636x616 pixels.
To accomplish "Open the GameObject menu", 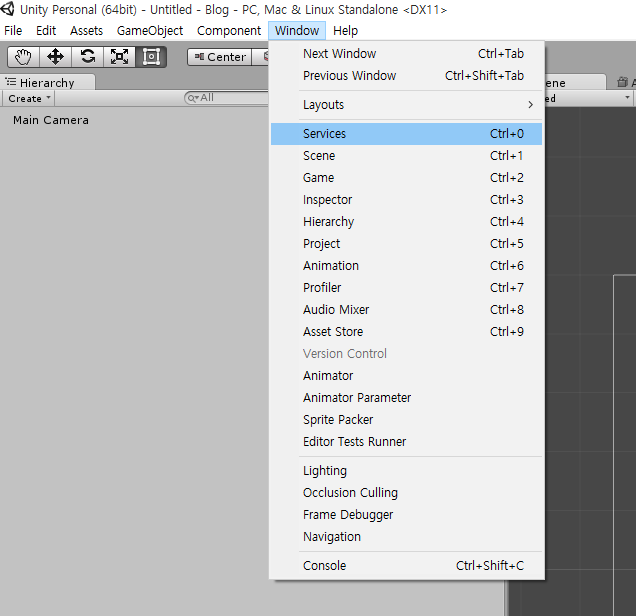I will pyautogui.click(x=150, y=31).
